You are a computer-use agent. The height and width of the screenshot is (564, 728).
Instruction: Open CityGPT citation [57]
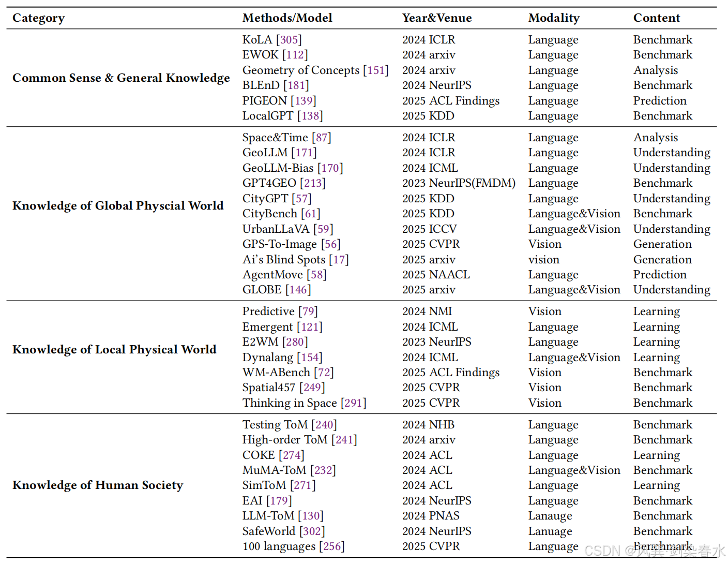coord(302,199)
